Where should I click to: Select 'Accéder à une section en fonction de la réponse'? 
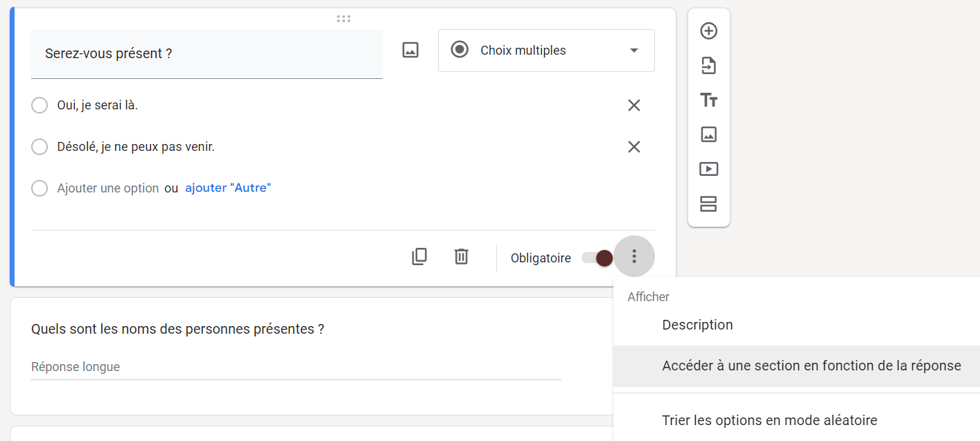(811, 366)
